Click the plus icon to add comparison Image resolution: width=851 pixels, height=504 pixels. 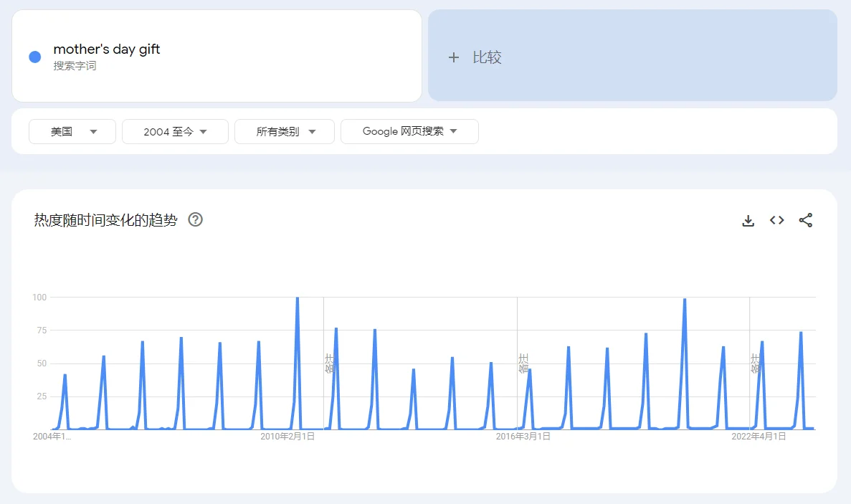[x=453, y=58]
